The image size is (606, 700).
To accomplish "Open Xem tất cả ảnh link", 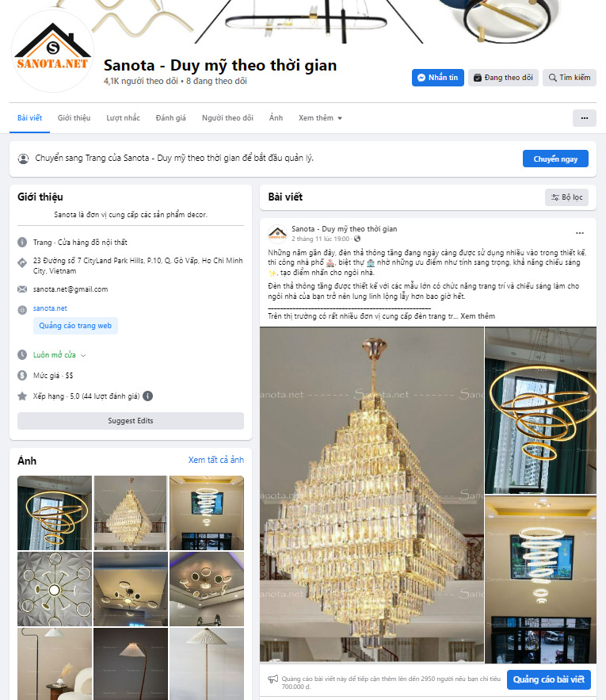I will point(216,460).
